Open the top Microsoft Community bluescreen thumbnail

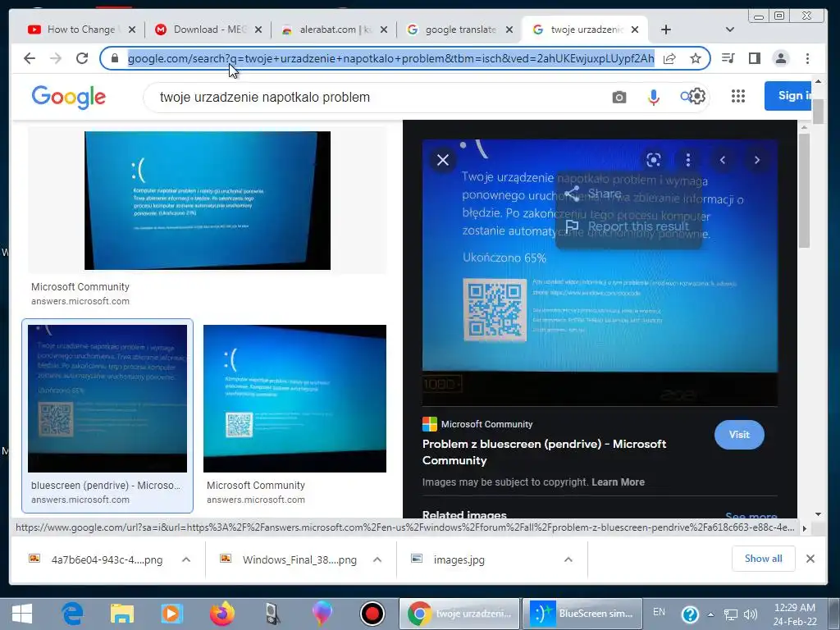coord(208,200)
